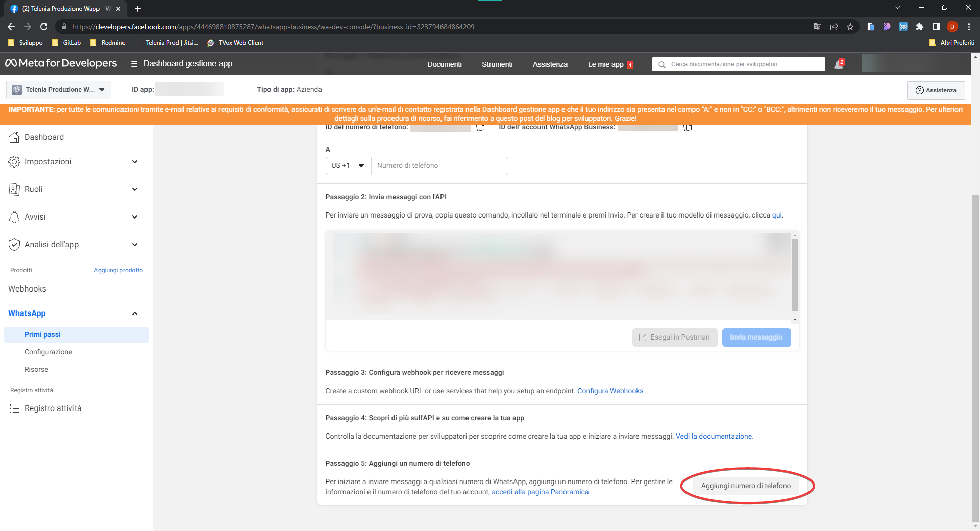
Task: Go back with the browser back arrow
Action: click(x=11, y=27)
